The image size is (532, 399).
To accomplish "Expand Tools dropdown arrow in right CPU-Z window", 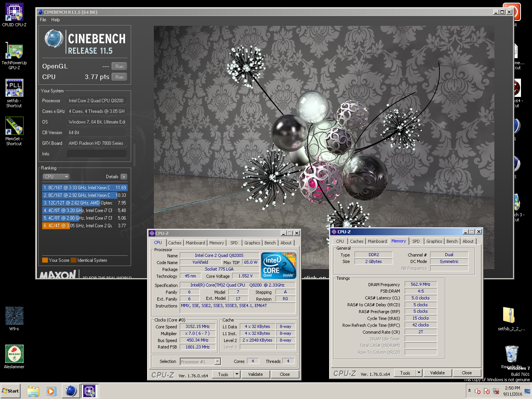I will pyautogui.click(x=419, y=373).
